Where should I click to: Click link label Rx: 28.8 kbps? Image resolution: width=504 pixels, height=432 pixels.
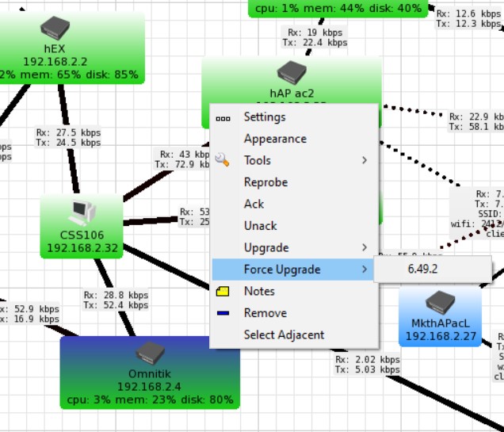click(116, 295)
